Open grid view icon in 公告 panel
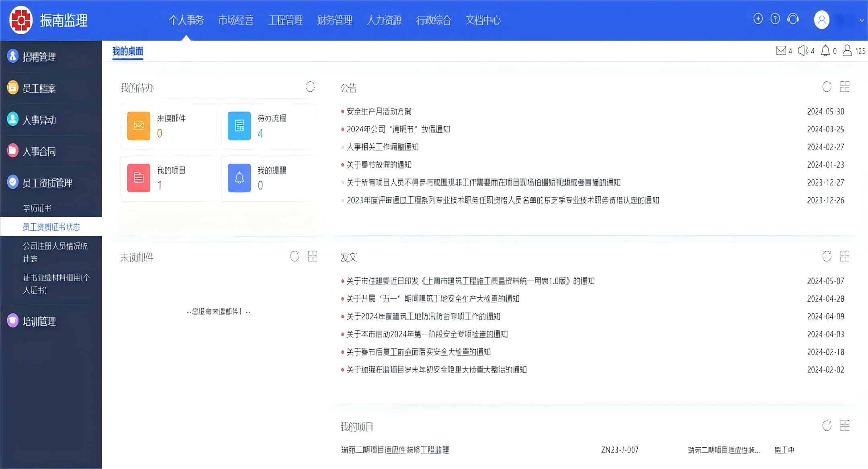Viewport: 868px width, 469px height. point(845,87)
